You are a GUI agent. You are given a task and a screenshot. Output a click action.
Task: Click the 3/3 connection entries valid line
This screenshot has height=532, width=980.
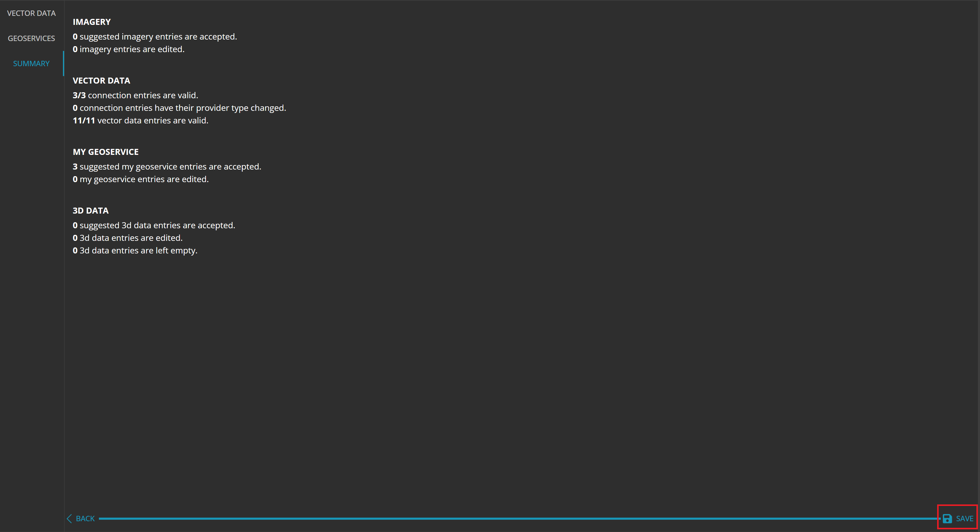[135, 95]
